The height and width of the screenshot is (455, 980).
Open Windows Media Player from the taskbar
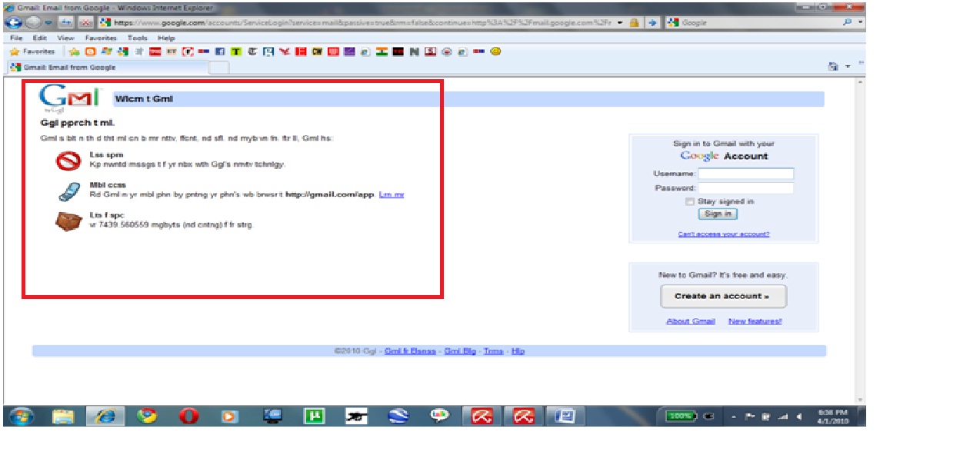click(x=230, y=416)
